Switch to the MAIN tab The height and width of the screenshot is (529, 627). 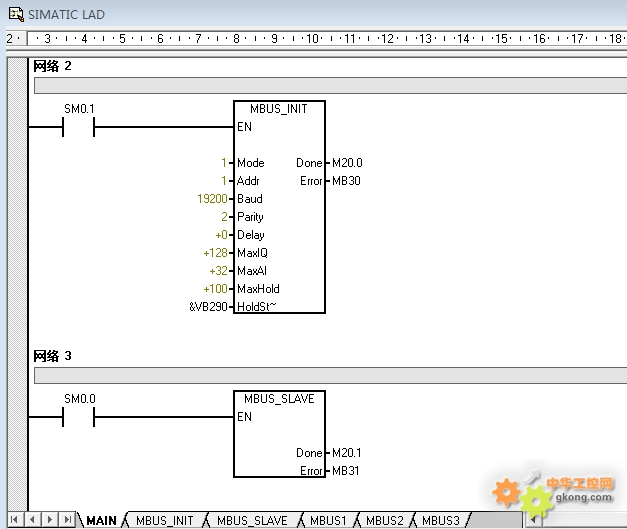tap(102, 520)
